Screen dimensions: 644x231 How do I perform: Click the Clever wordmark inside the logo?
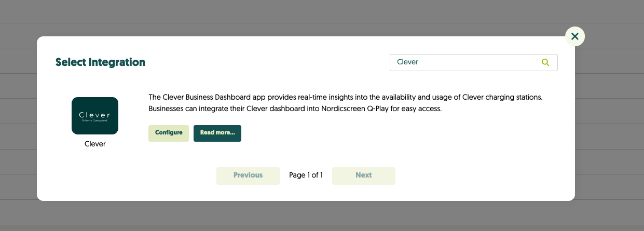(94, 114)
